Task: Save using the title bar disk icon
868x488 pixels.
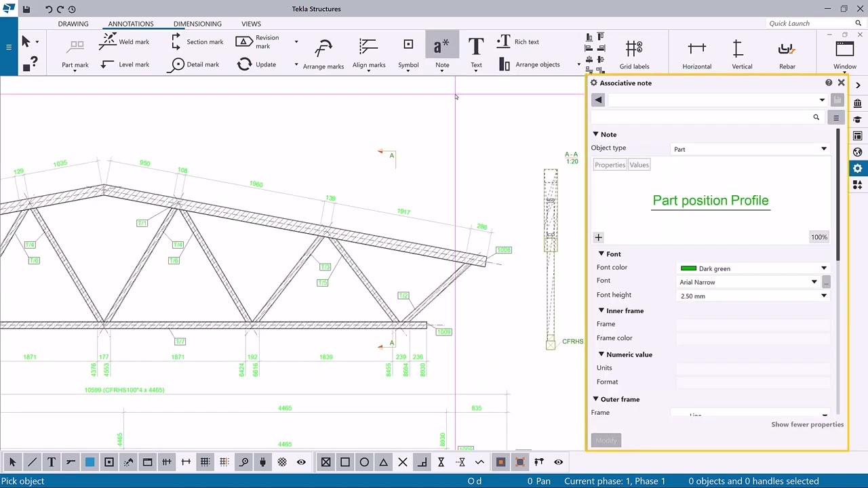Action: click(26, 9)
